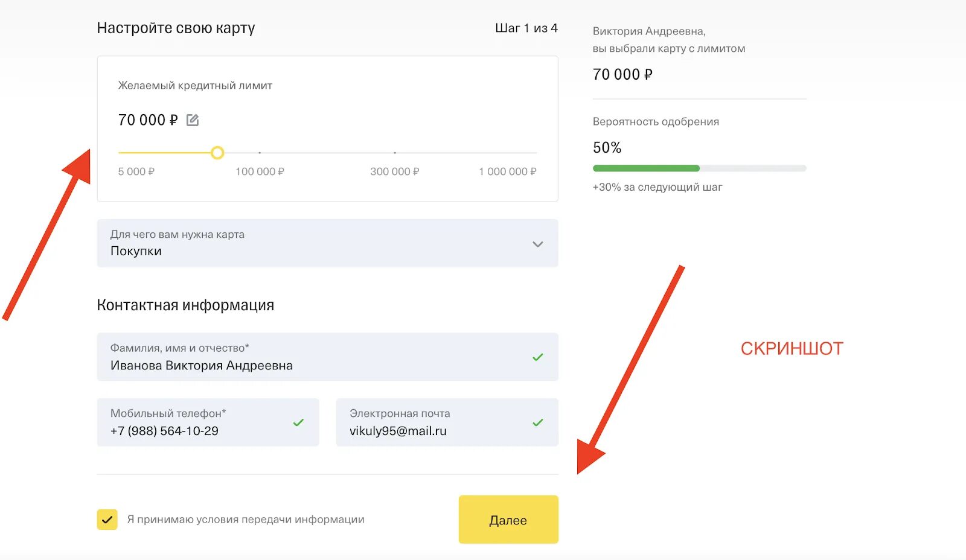Click the "Шаг 1 из 4" step indicator
This screenshot has height=560, width=966.
point(526,28)
